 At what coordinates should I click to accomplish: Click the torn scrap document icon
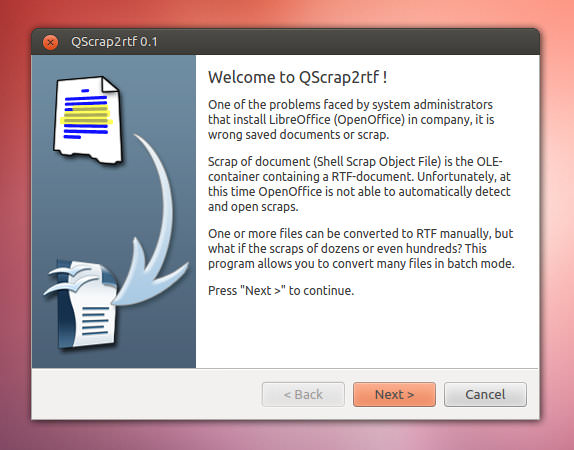point(87,120)
